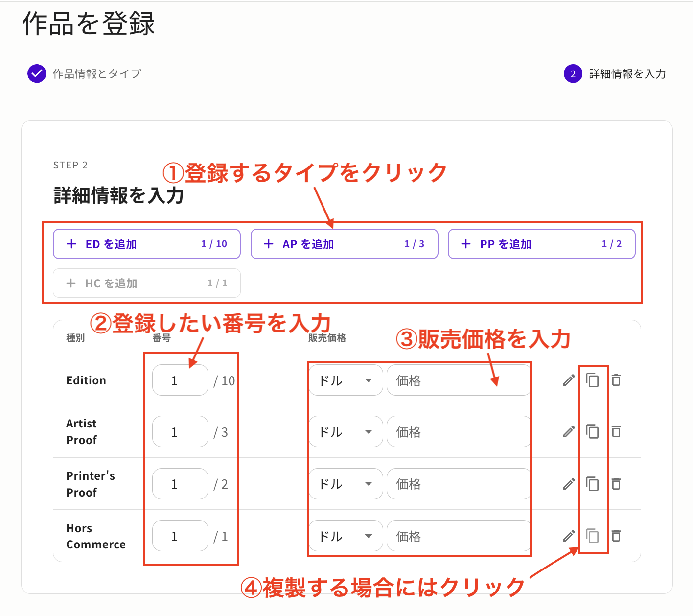Click the '/ 2' total in Printer's Proof row
Viewport: 693px width, 616px height.
[x=221, y=484]
